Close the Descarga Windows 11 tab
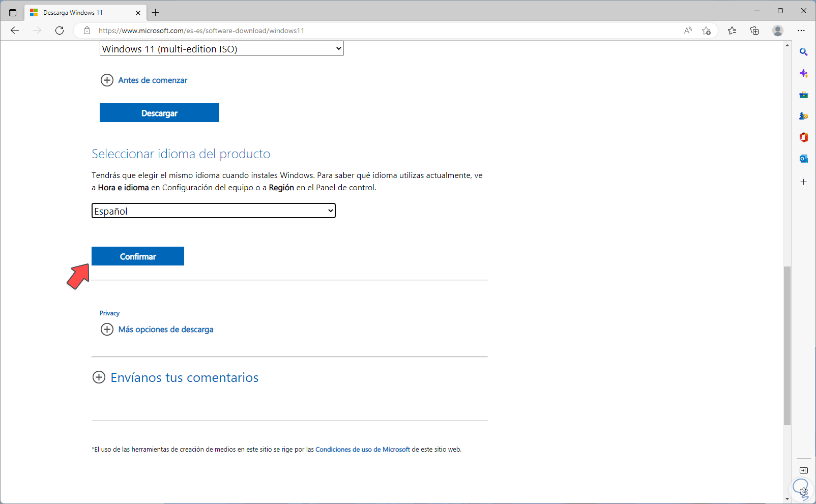 [x=138, y=13]
